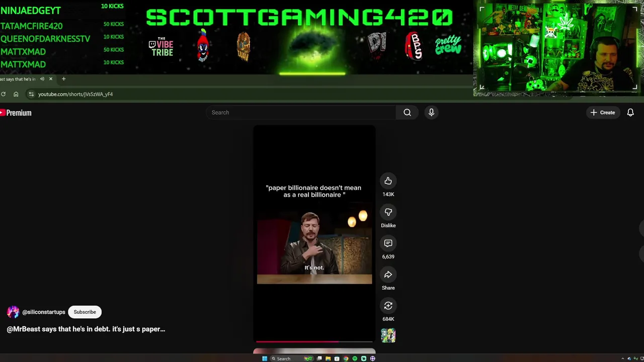Viewport: 644px width, 362px height.
Task: Click the Dislike thumbs-down button
Action: [x=388, y=212]
